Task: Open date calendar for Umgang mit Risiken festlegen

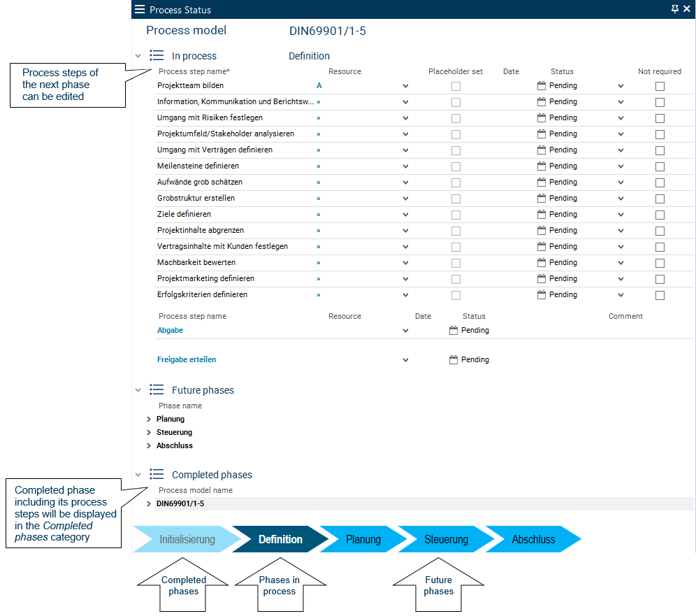Action: click(x=541, y=117)
